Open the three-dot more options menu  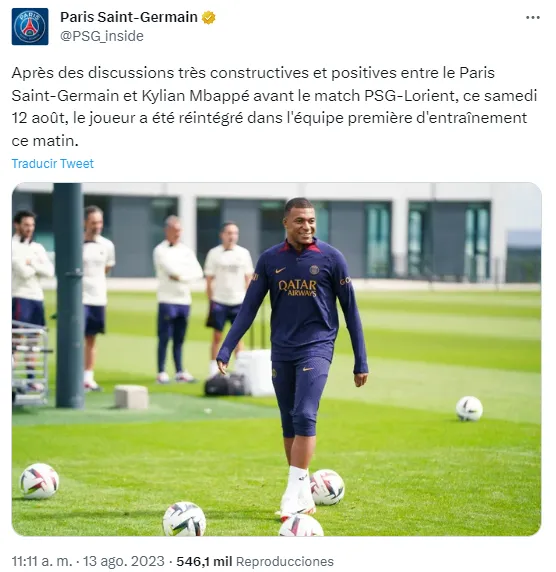(x=533, y=18)
